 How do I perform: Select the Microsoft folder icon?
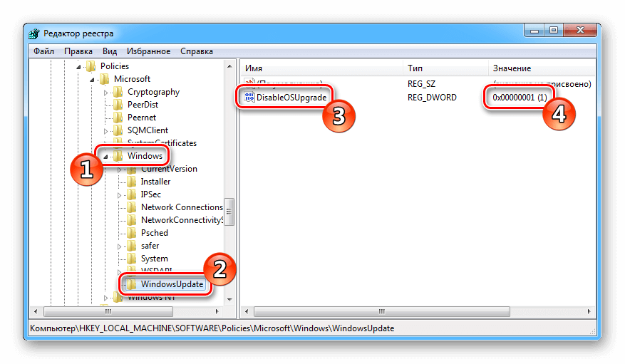point(105,79)
